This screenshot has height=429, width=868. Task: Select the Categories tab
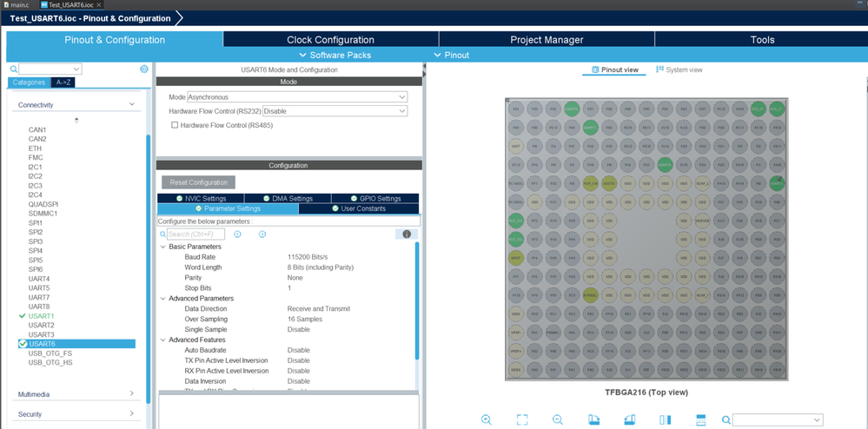coord(29,82)
